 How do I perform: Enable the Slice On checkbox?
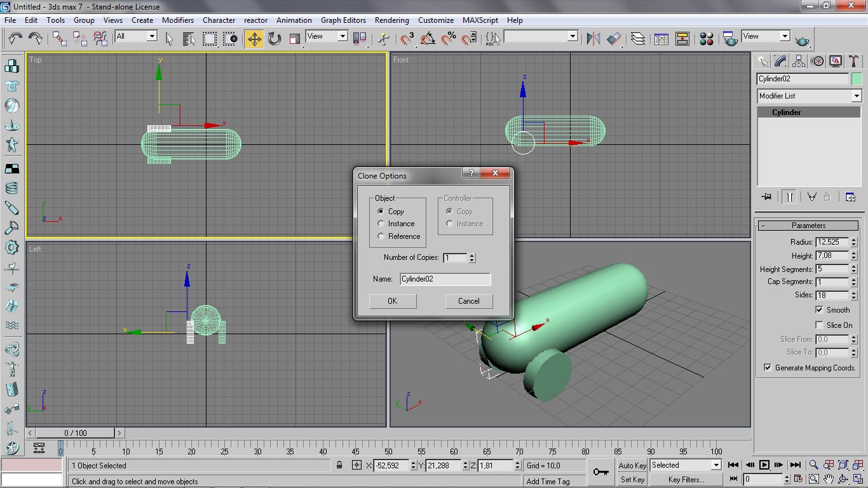pos(819,325)
